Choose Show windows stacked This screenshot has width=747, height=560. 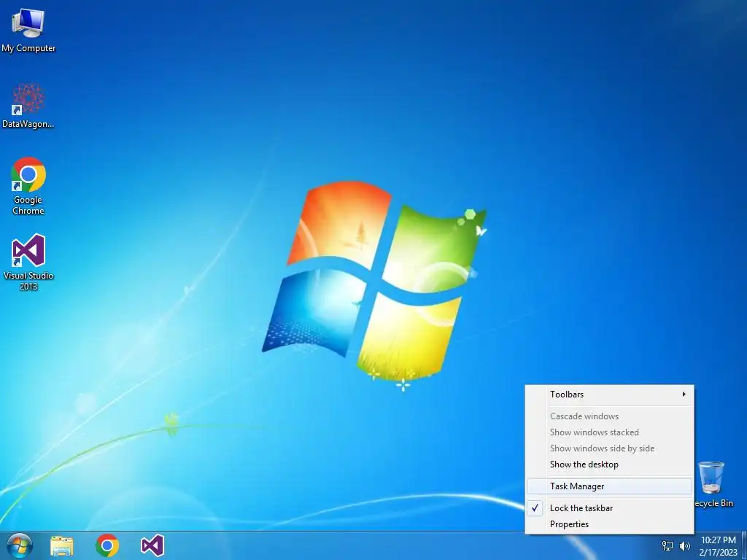click(609, 432)
